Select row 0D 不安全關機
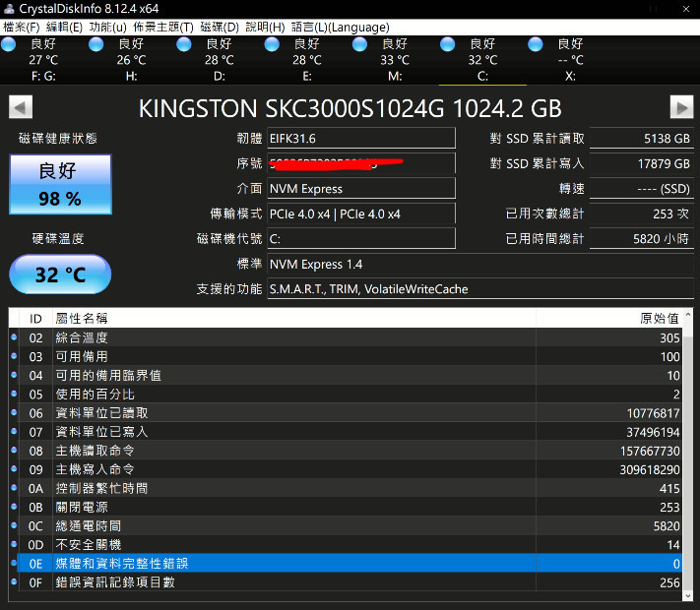 point(345,544)
